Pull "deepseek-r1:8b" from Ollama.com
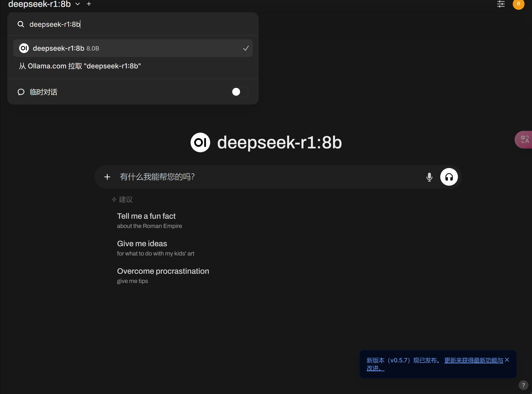532x394 pixels. tap(80, 66)
